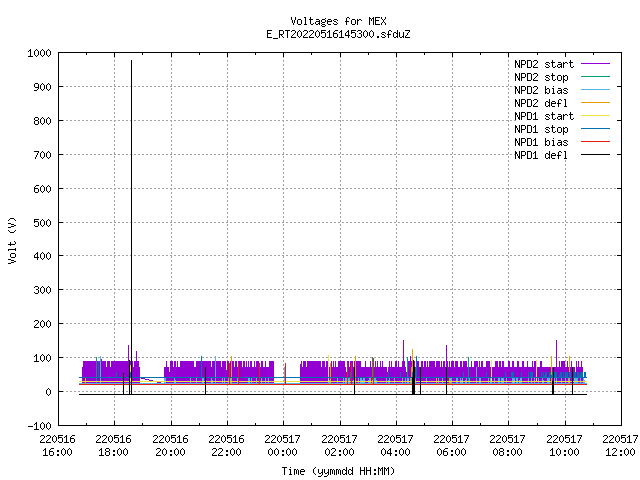Click the black line sample for NPD1 defl
Viewport: 640px width, 480px height.
[596, 155]
